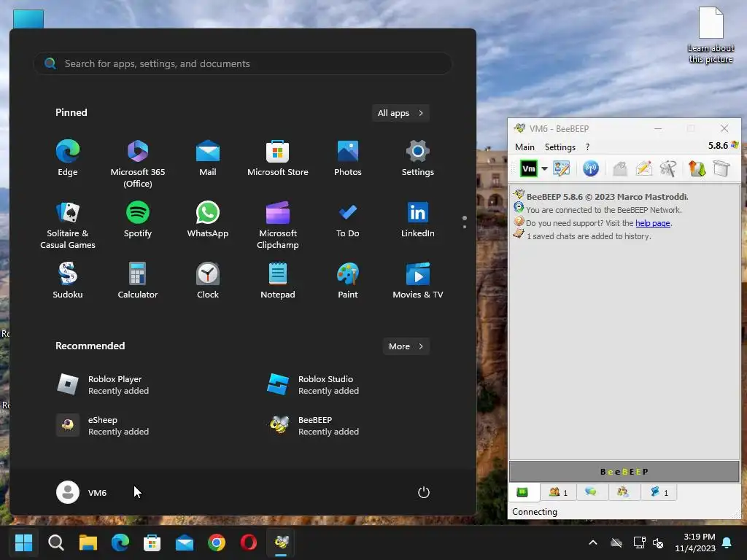This screenshot has height=560, width=747.
Task: Launch Spotify from pinned apps
Action: pos(138,220)
